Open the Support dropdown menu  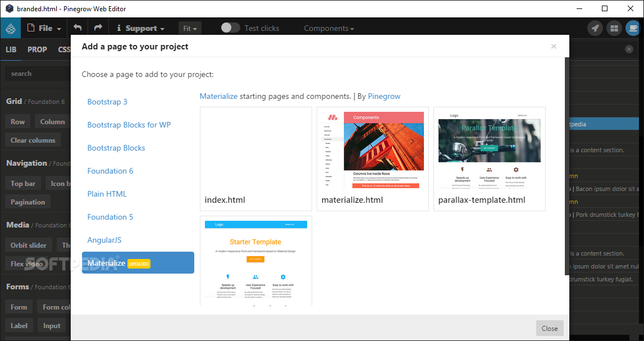140,28
